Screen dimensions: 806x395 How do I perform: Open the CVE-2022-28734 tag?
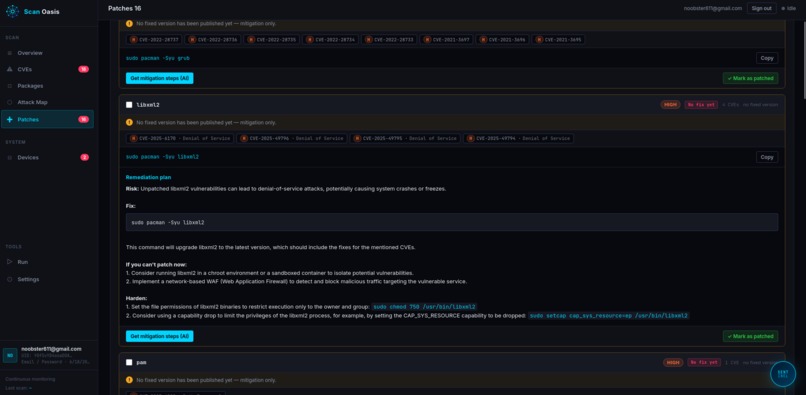coord(330,40)
